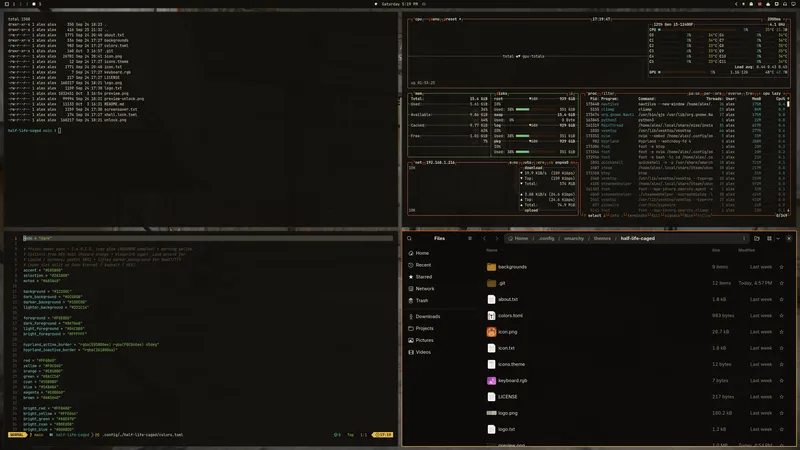Toggle per-core in btop proc box
The height and width of the screenshot is (450, 800).
(x=711, y=94)
